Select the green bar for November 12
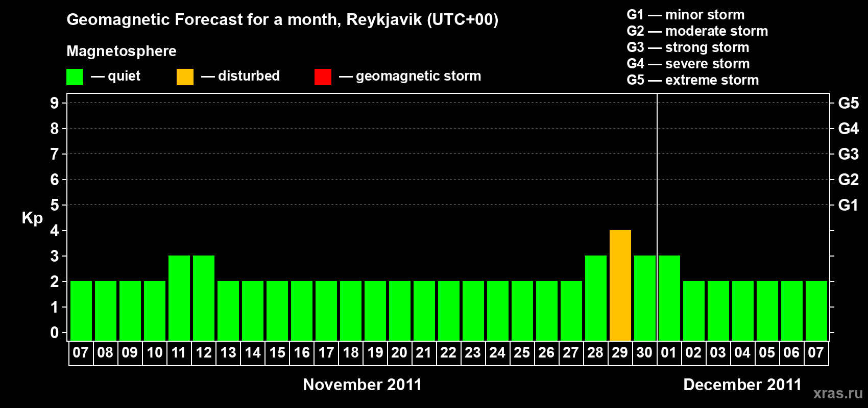The image size is (868, 408). tap(204, 298)
